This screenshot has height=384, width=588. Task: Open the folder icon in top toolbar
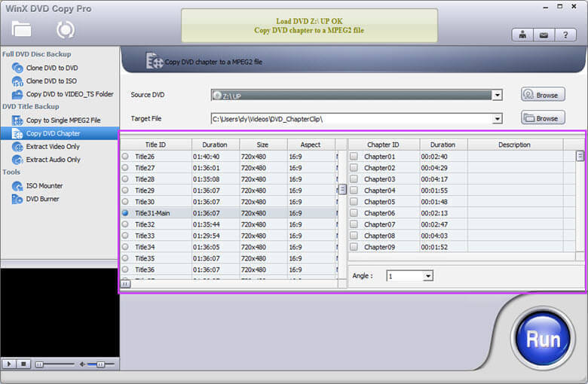point(21,29)
